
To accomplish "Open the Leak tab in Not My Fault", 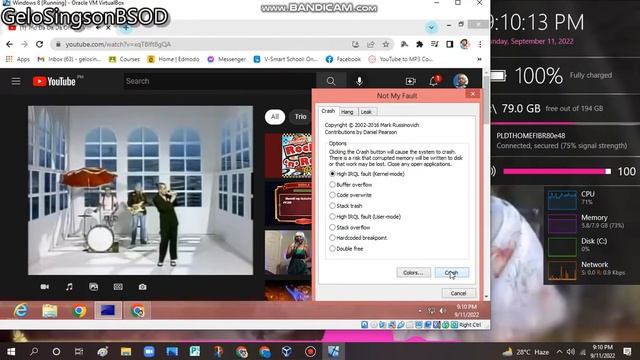I will [x=367, y=112].
